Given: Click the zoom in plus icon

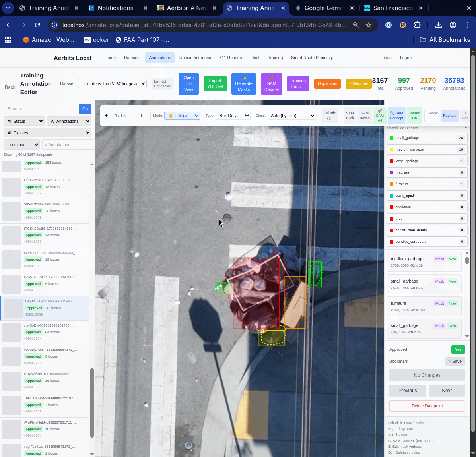Looking at the screenshot, I should pyautogui.click(x=106, y=116).
